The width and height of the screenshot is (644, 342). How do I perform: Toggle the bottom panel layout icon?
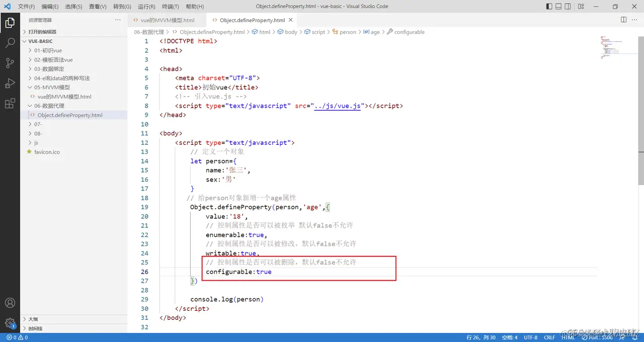[558, 7]
